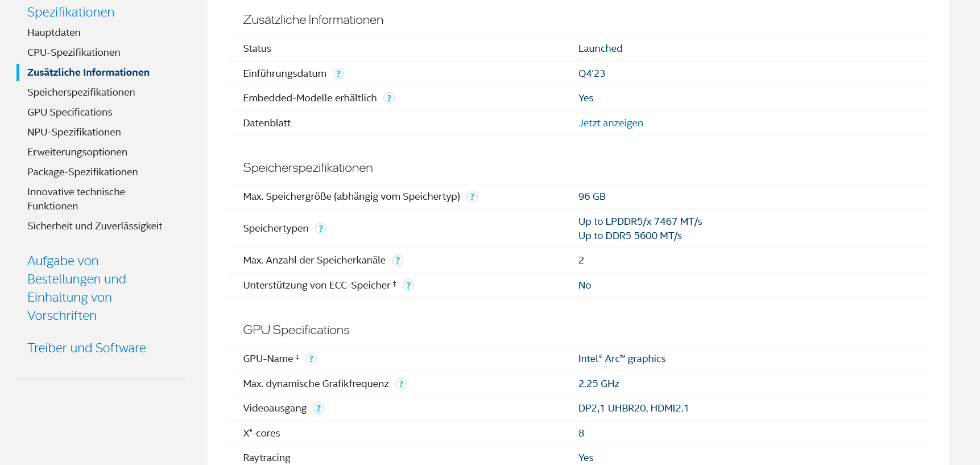Viewport: 980px width, 465px height.
Task: Click help icon for Max. Anzahl der Speicherkanäle
Action: [x=398, y=260]
